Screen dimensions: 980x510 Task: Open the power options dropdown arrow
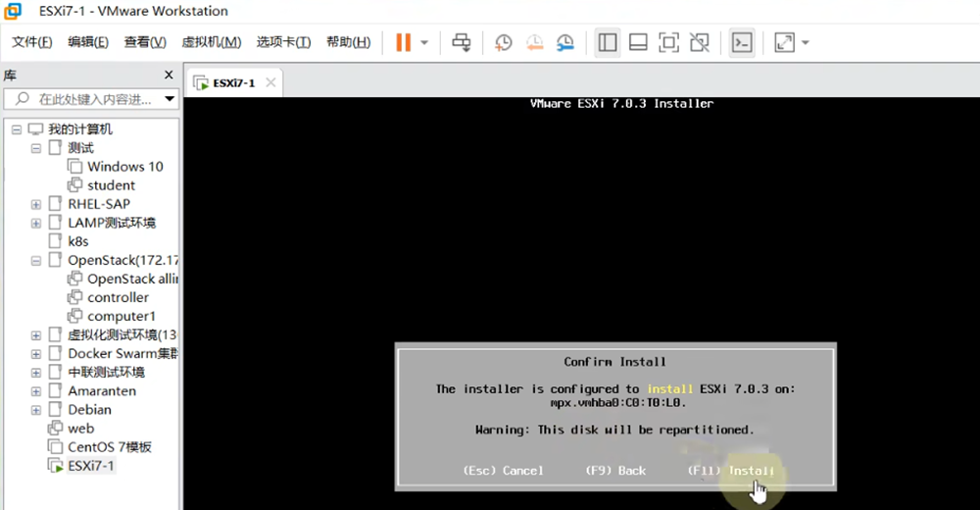point(424,42)
